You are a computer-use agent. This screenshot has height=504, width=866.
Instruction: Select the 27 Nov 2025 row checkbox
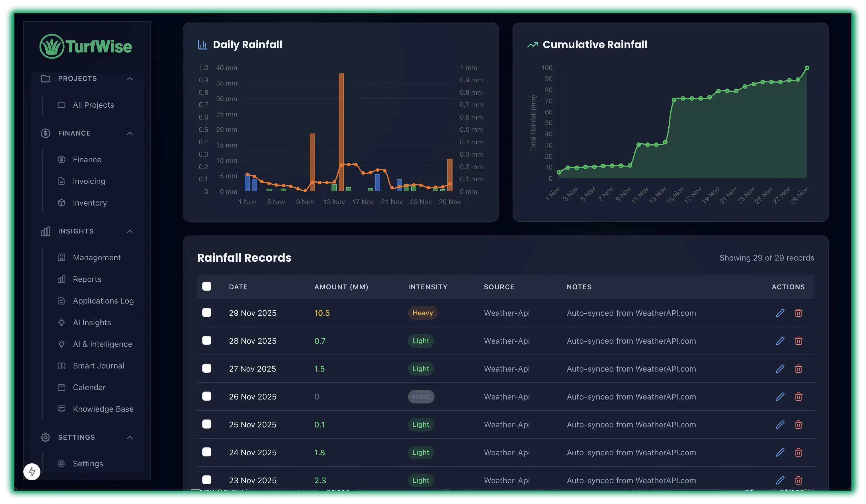(206, 368)
